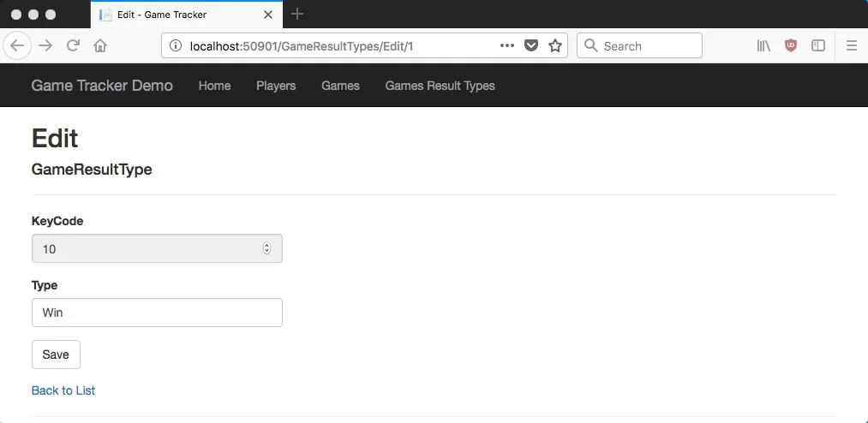Open the Home nav item

pyautogui.click(x=215, y=86)
